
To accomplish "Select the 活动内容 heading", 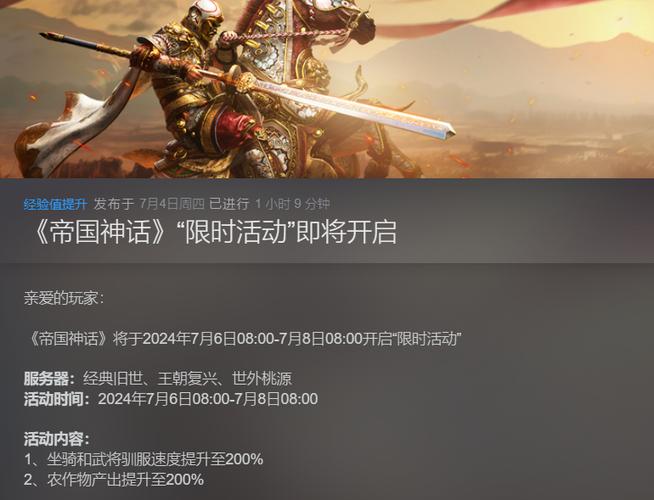I will tap(56, 439).
